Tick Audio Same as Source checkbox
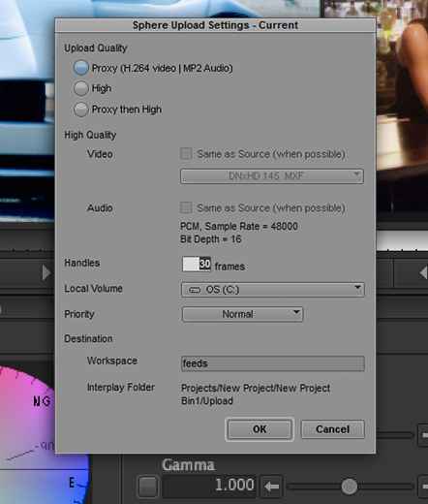This screenshot has width=428, height=504. pos(186,207)
